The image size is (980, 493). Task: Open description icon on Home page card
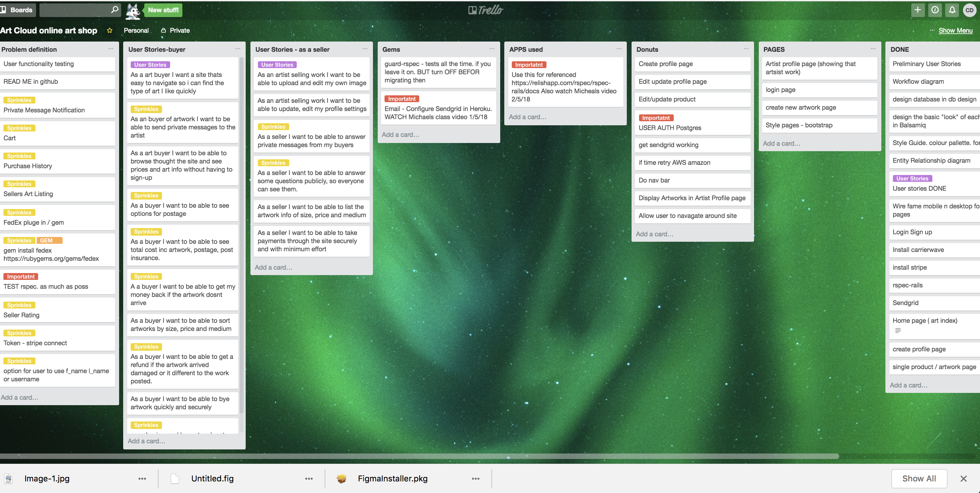(898, 331)
